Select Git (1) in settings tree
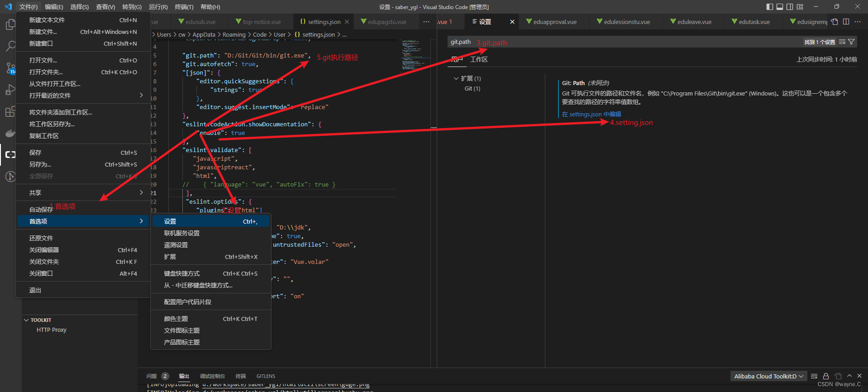868x392 pixels. click(472, 88)
